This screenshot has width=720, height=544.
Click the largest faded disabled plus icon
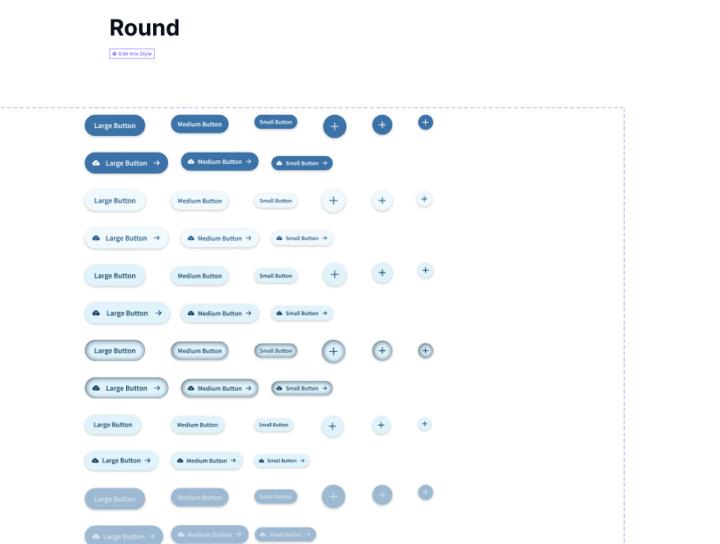[x=333, y=496]
